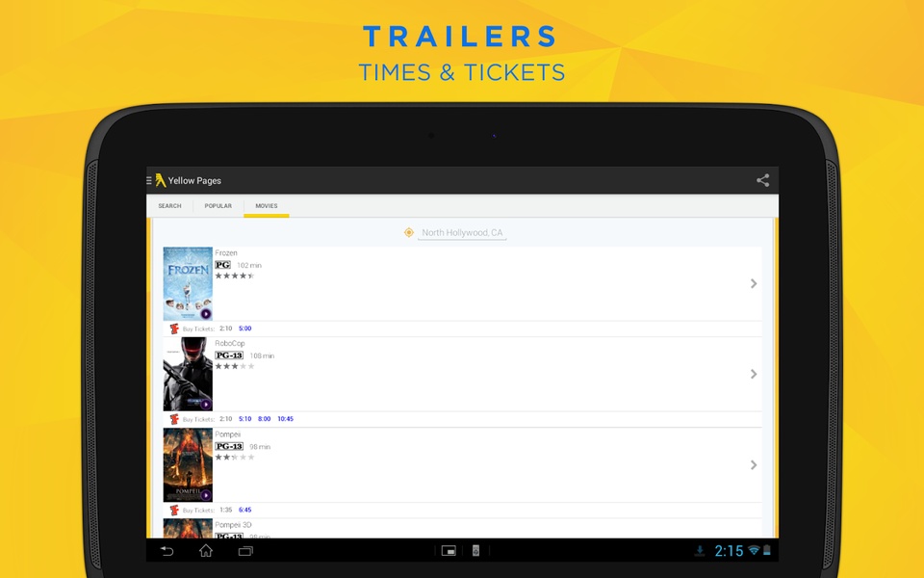Open the RoboCop movie title

pos(230,343)
